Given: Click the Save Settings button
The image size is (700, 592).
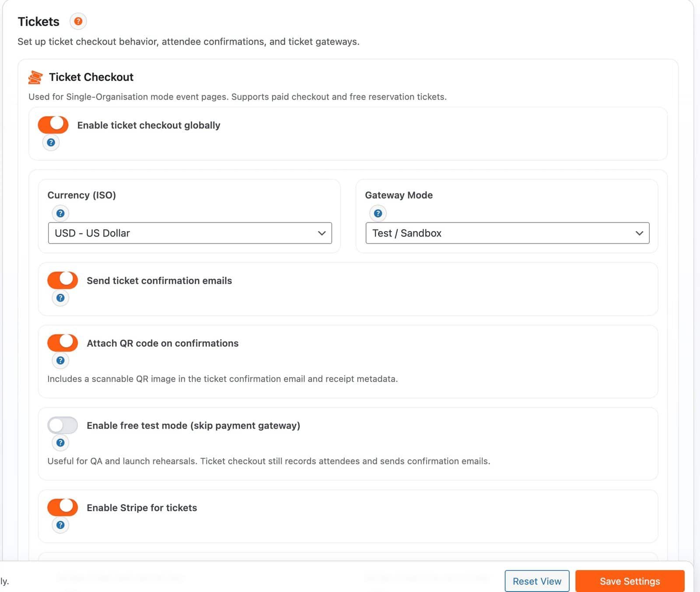Looking at the screenshot, I should tap(630, 581).
